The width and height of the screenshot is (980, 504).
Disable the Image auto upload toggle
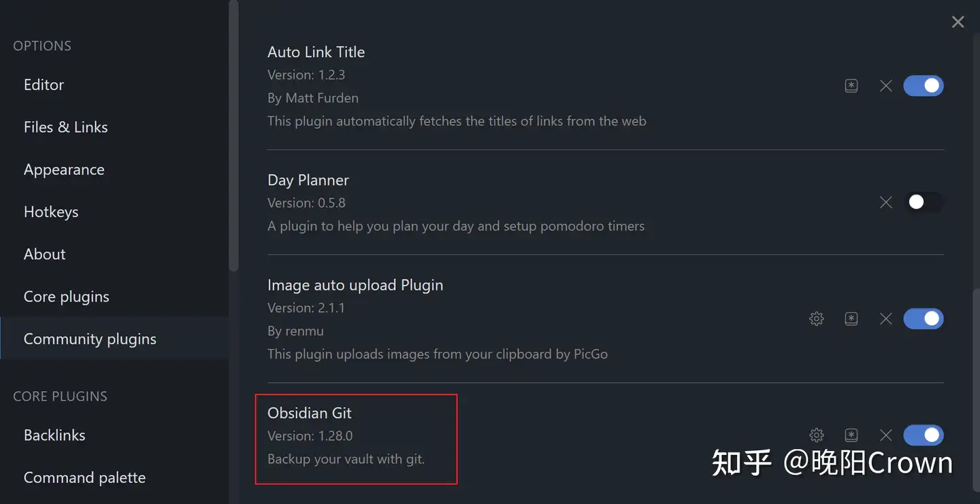(x=924, y=318)
